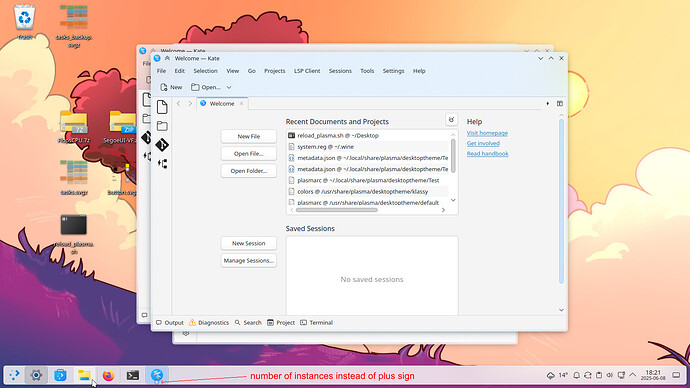This screenshot has height=388, width=690.
Task: Click the Open Folder... button
Action: (x=249, y=171)
